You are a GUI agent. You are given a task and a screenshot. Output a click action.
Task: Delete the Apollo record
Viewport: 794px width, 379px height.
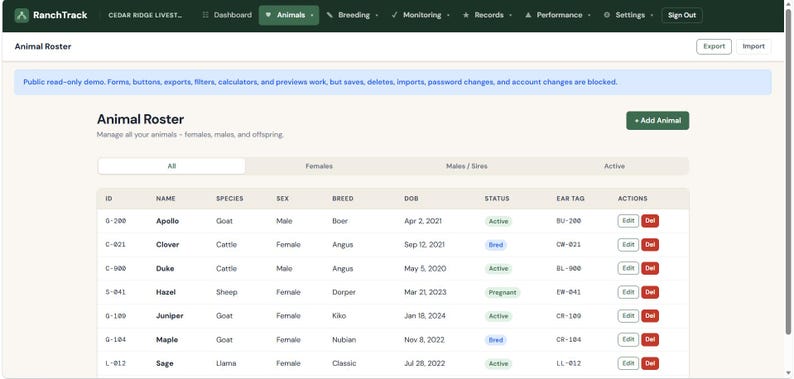coord(650,221)
